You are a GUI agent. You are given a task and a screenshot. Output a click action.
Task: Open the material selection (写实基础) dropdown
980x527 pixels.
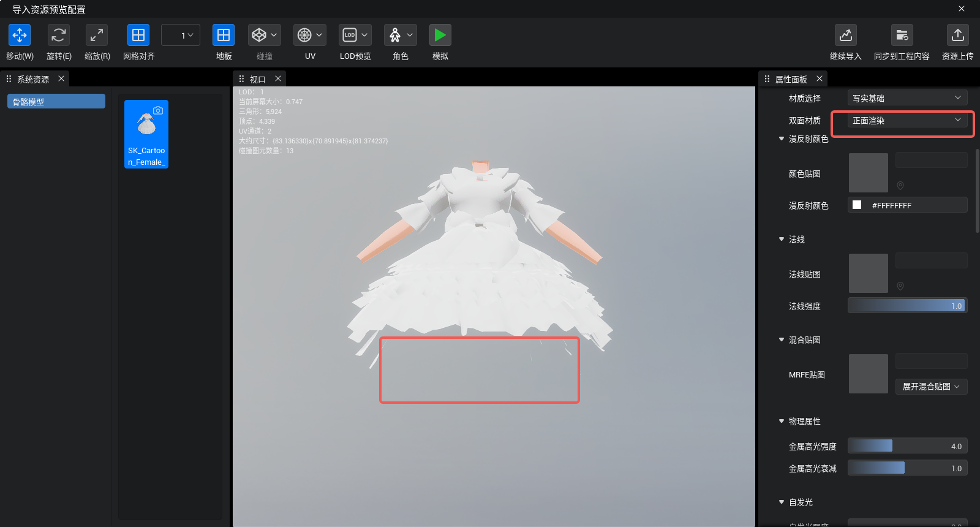pyautogui.click(x=907, y=98)
